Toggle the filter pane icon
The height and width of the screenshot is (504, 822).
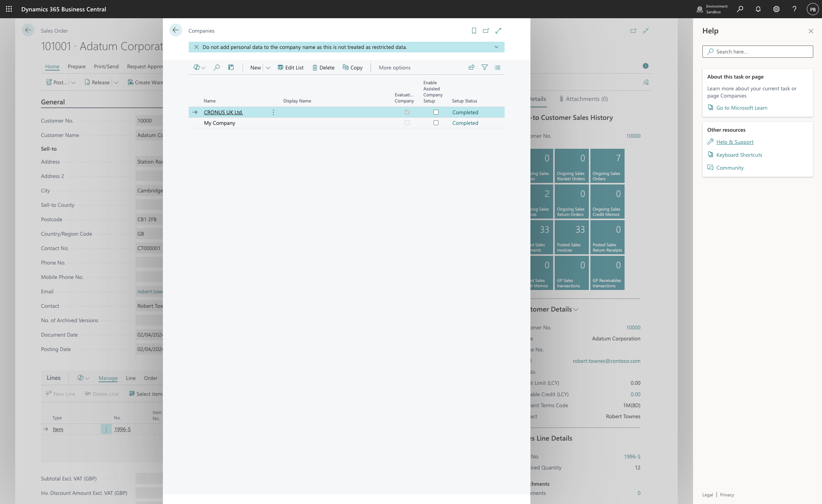click(484, 67)
